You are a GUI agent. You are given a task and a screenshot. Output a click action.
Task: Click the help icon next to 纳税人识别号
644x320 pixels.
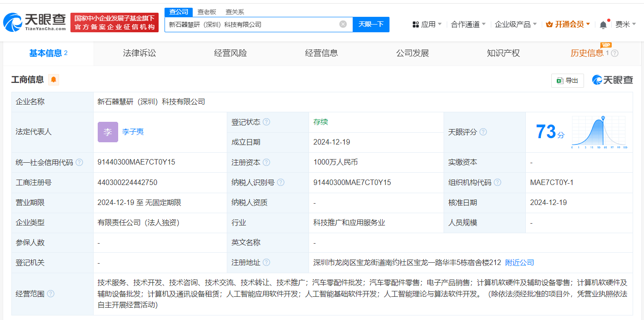point(281,182)
